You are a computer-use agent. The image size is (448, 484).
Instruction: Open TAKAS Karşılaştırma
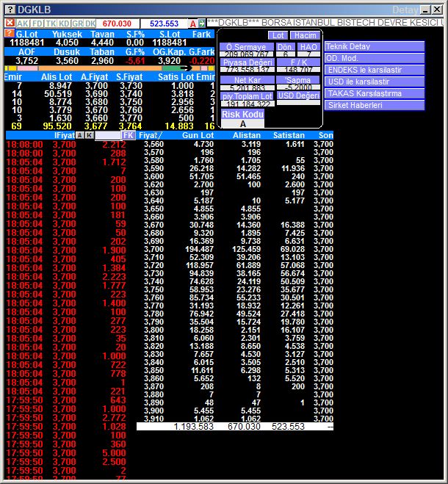[375, 93]
